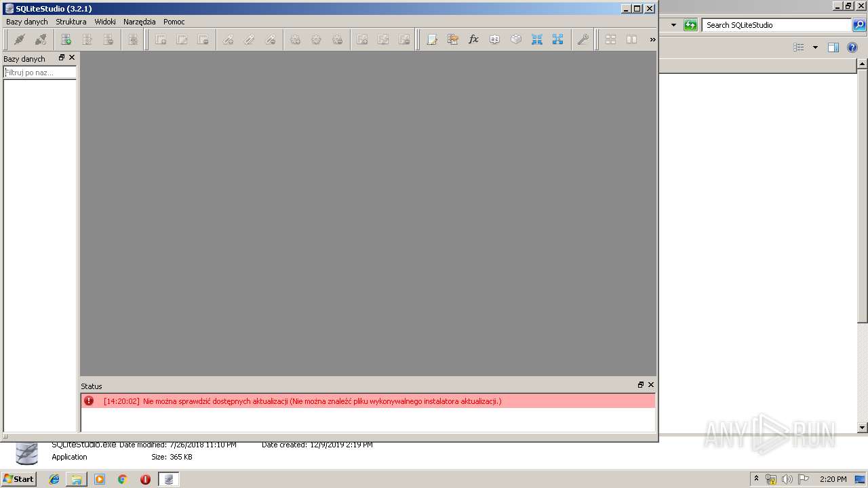This screenshot has width=868, height=488.
Task: Click the Explorer scrollbar up arrow
Action: pyautogui.click(x=863, y=64)
